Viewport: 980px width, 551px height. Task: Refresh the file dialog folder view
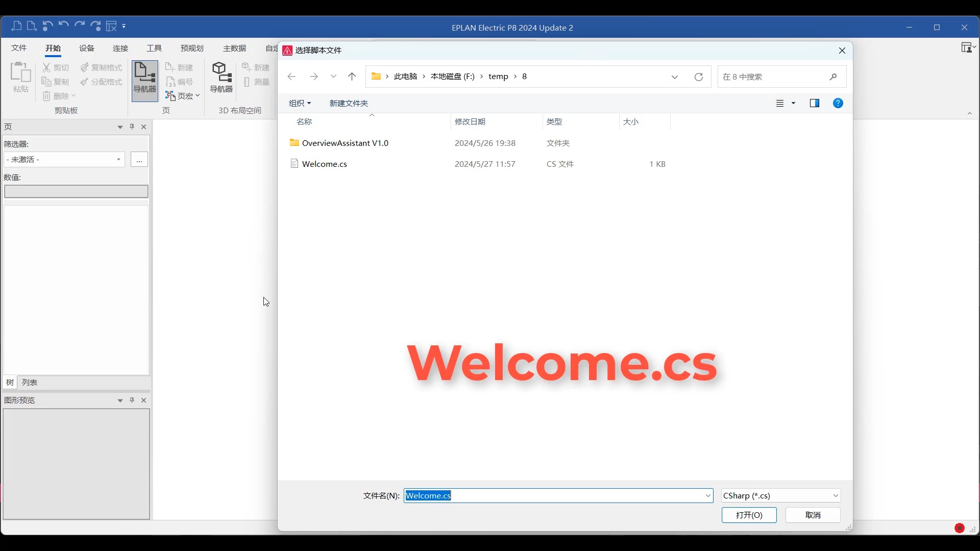pyautogui.click(x=698, y=77)
